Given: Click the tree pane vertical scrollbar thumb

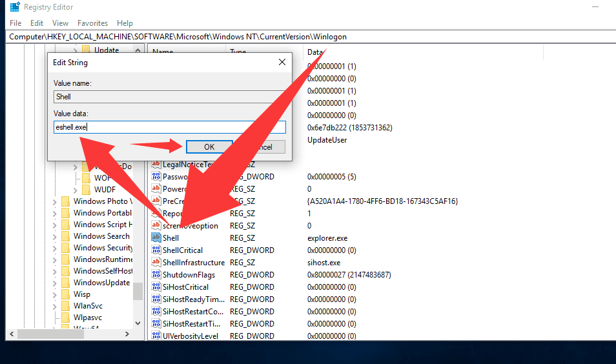Looking at the screenshot, I should (138, 291).
